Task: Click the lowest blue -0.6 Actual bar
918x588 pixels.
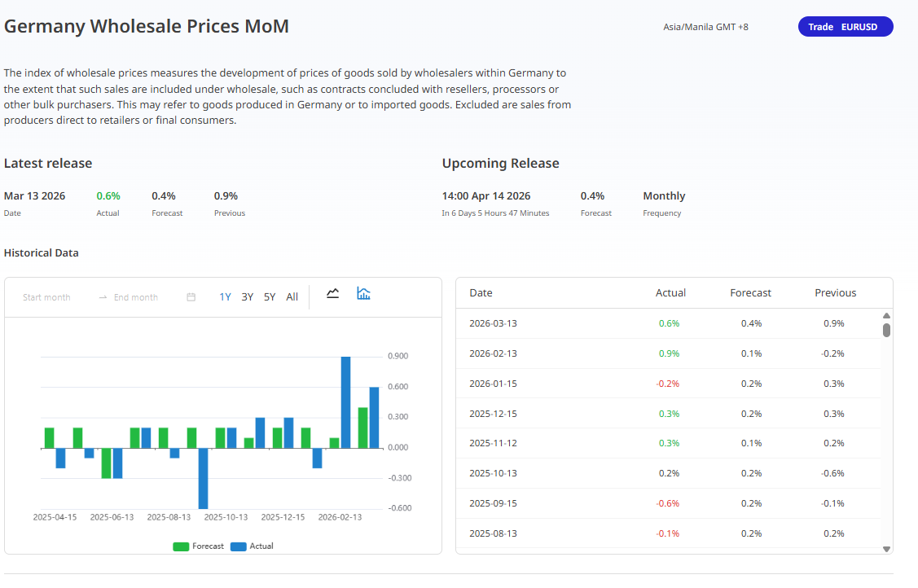Action: tap(203, 478)
